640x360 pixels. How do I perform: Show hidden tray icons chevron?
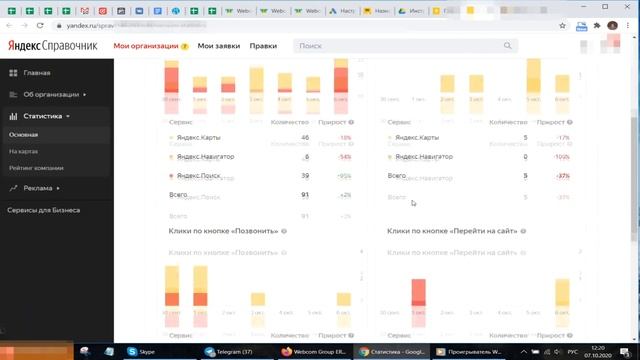524,352
